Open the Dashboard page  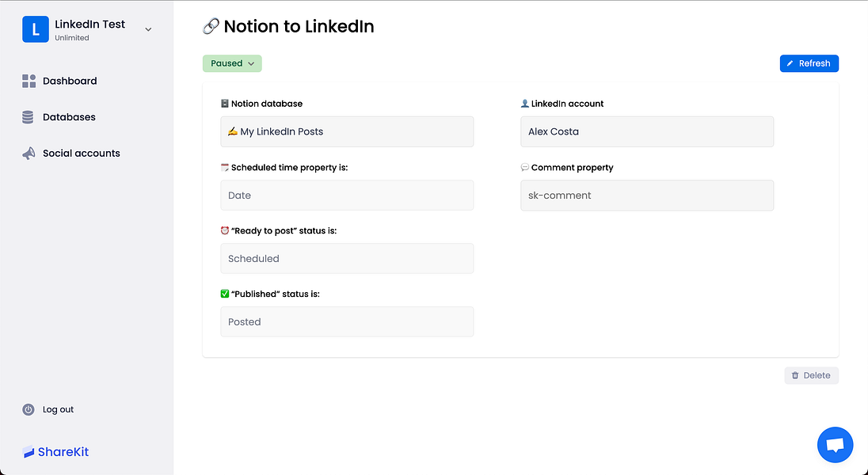(70, 81)
